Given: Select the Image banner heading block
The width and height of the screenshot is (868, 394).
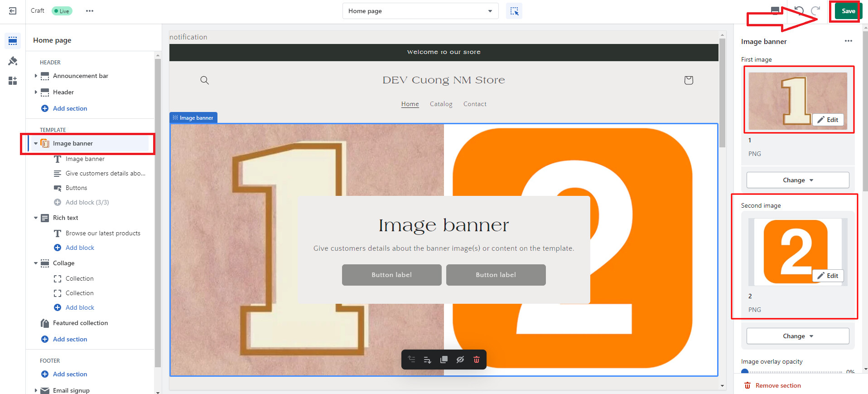Looking at the screenshot, I should coord(85,159).
